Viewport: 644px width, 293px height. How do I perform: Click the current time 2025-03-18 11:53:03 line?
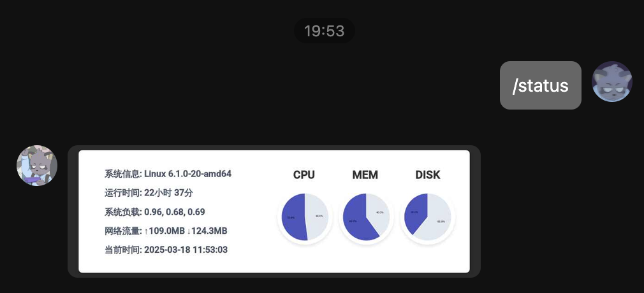pos(166,250)
